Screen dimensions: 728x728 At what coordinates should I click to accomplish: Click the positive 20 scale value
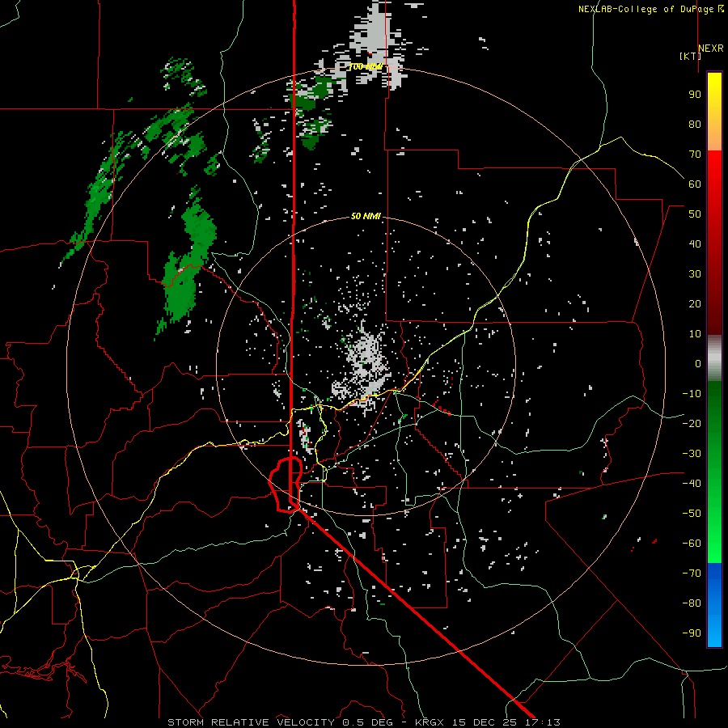coord(695,303)
